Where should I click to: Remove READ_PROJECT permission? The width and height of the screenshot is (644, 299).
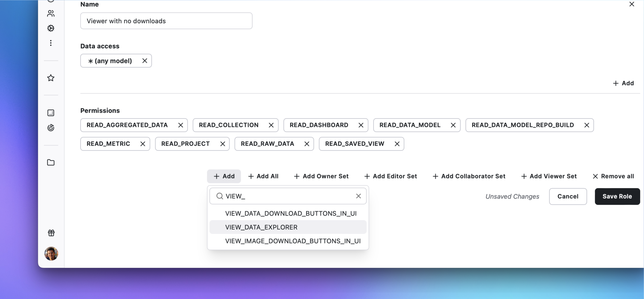223,144
